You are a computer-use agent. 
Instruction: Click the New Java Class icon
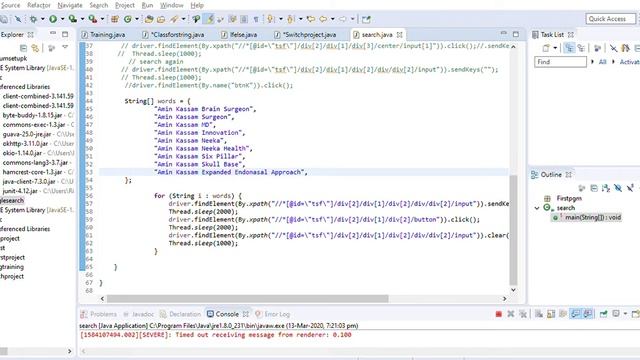click(x=128, y=19)
